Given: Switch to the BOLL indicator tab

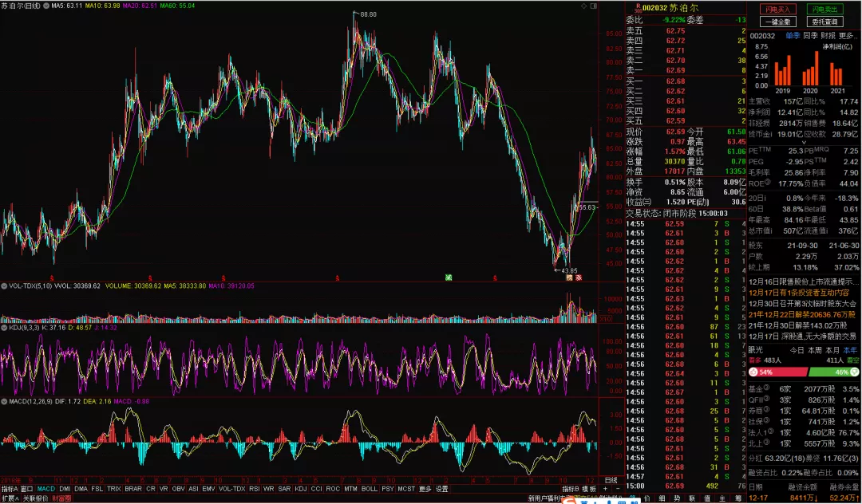Looking at the screenshot, I should coord(369,488).
